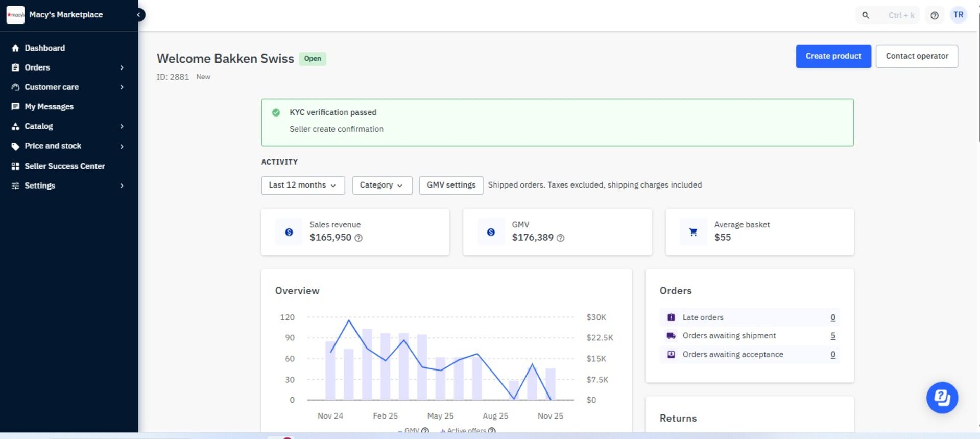The image size is (980, 439).
Task: Open the Orders awaiting acceptance count link
Action: (833, 355)
